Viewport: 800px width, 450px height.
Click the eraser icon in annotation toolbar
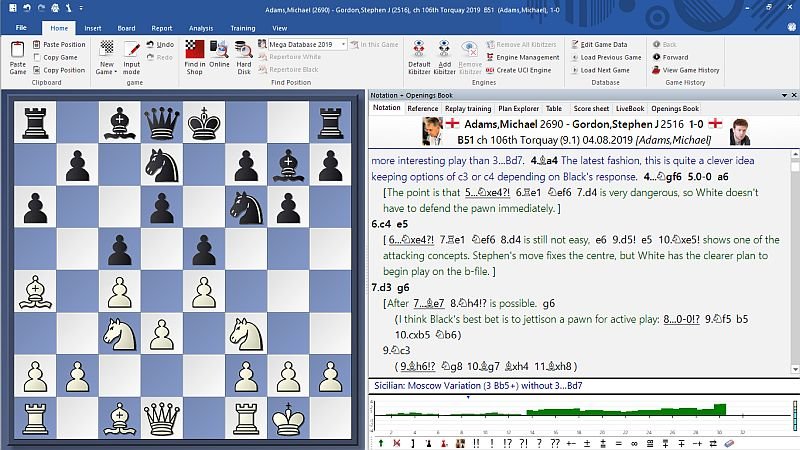(x=728, y=442)
